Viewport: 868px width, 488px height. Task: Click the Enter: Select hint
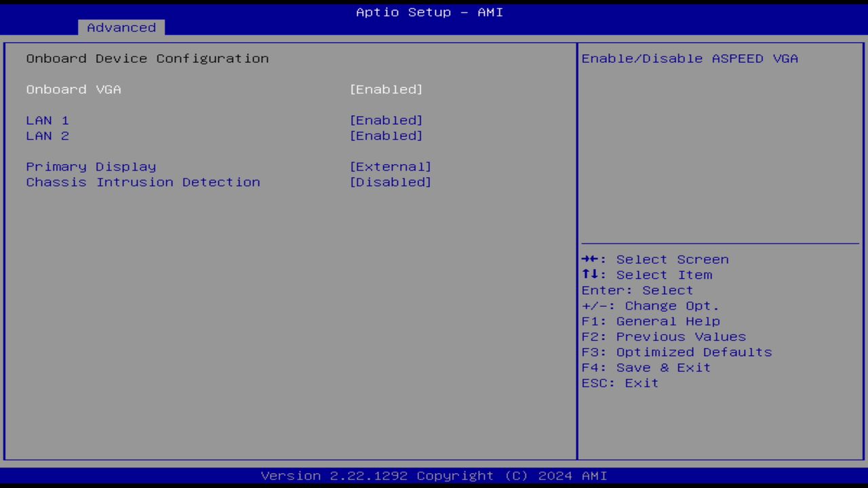[637, 291]
